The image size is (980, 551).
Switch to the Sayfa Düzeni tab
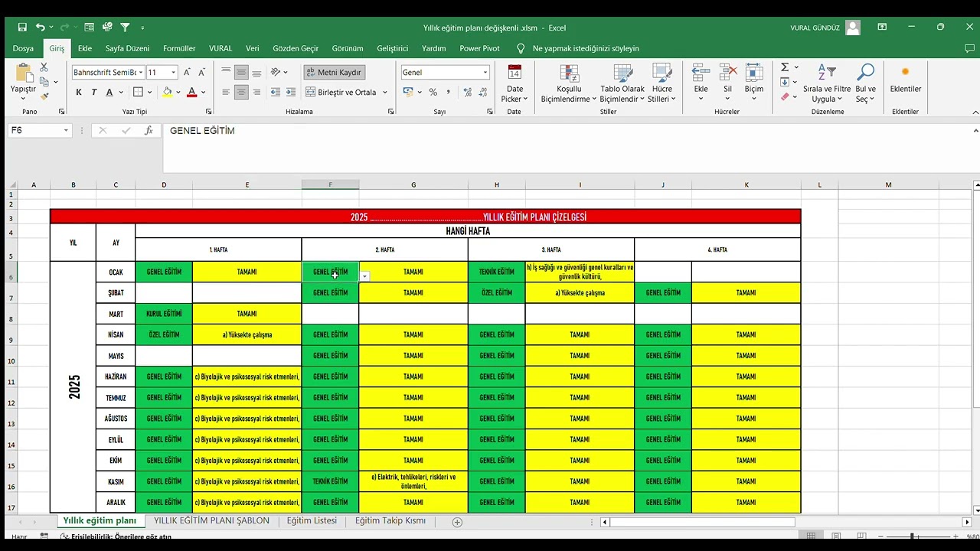coord(127,48)
